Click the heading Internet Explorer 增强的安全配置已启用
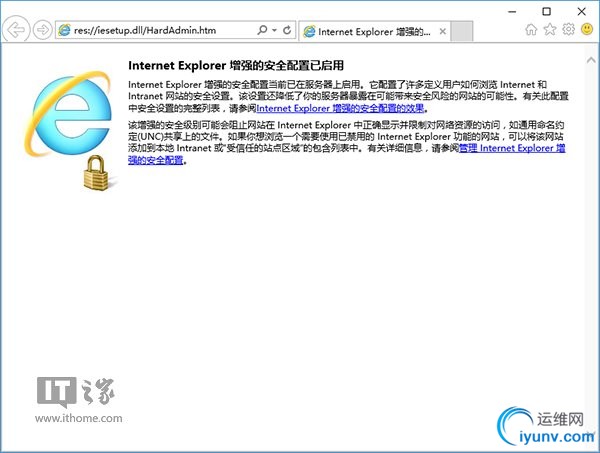600x453 pixels. click(x=236, y=65)
